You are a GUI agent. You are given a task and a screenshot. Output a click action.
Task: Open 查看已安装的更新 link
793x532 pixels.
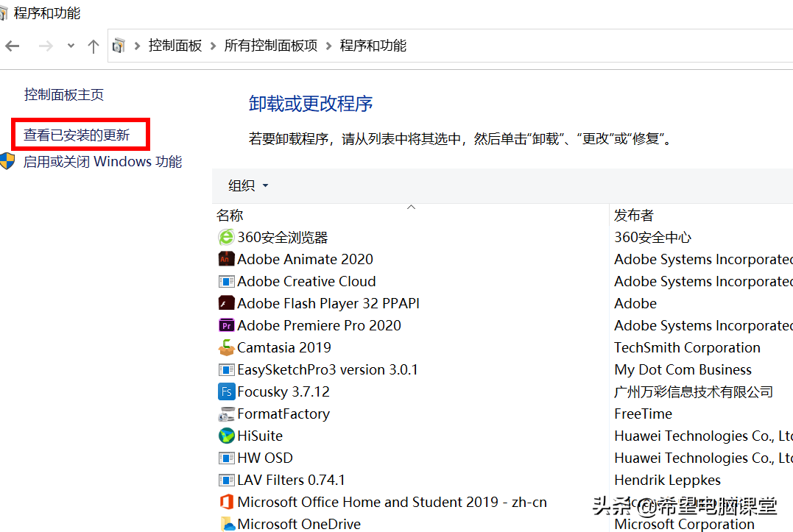tap(77, 135)
